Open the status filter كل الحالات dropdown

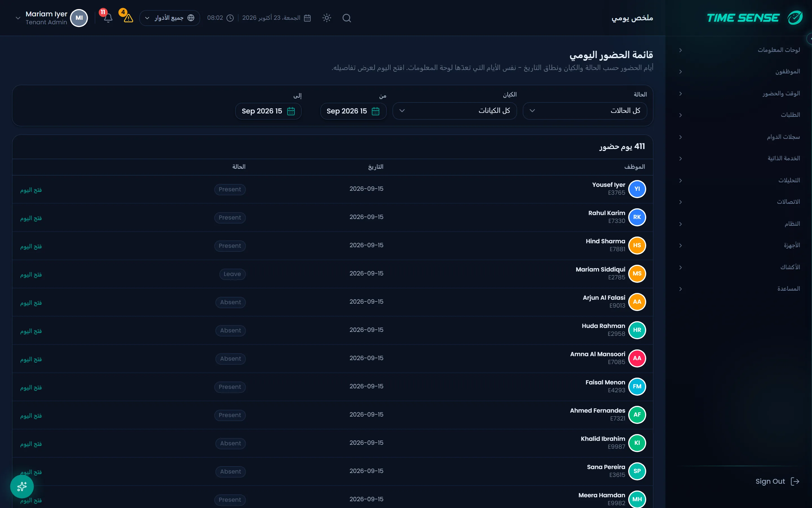pyautogui.click(x=584, y=111)
